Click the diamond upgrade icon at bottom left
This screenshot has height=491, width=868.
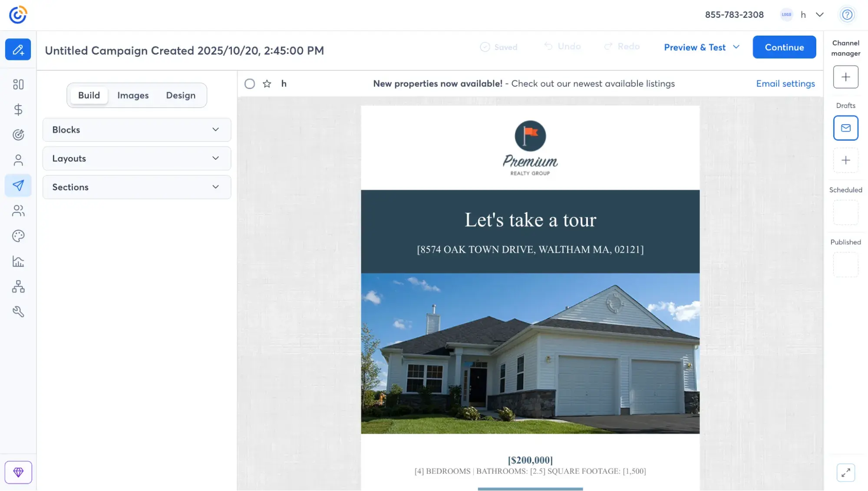tap(18, 472)
